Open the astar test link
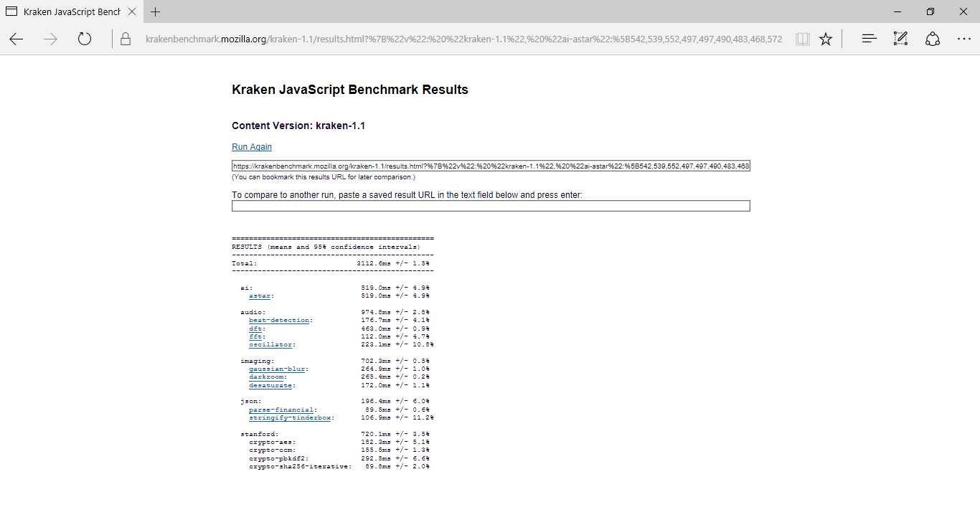 (x=260, y=296)
